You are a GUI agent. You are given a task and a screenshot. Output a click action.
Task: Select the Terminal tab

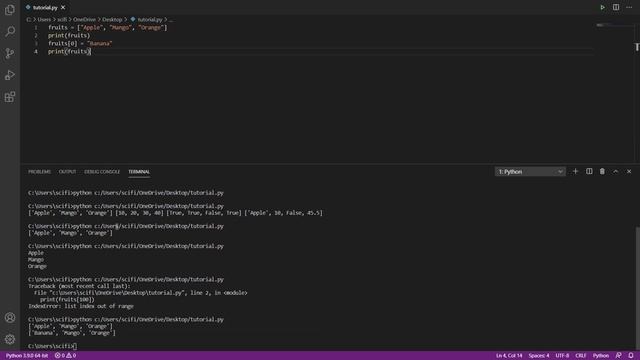[139, 172]
